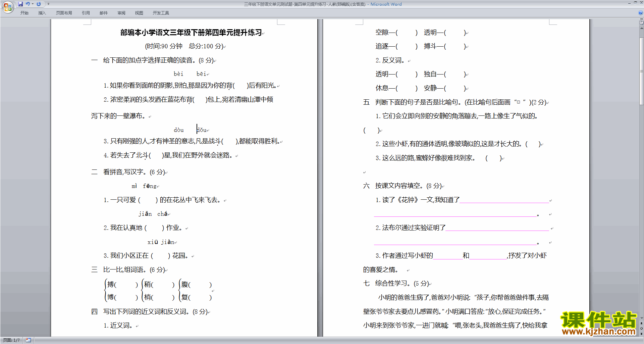Screen dimensions: 644x344
Task: Click the line (时间:90 分钟 总分:100 分)
Action: pos(184,46)
